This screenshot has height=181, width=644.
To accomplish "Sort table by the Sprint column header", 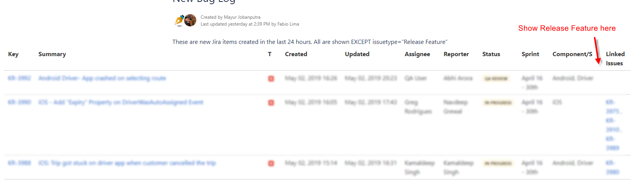I will [x=530, y=54].
